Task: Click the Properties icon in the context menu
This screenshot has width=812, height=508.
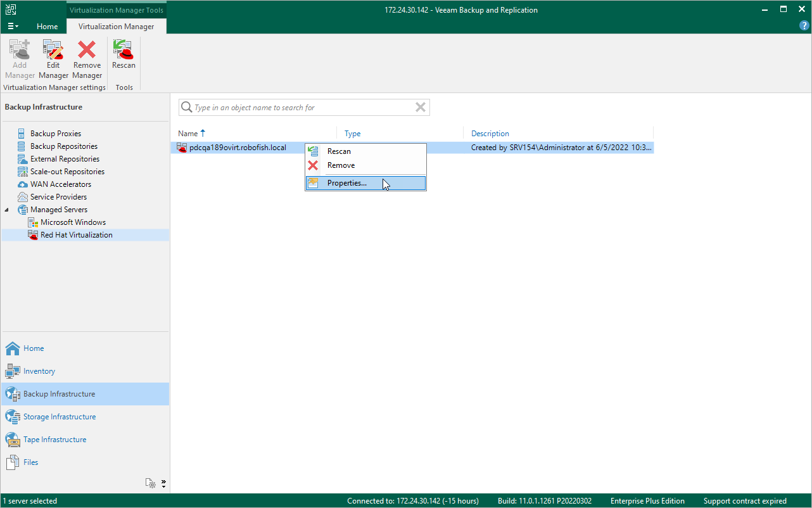Action: (313, 183)
